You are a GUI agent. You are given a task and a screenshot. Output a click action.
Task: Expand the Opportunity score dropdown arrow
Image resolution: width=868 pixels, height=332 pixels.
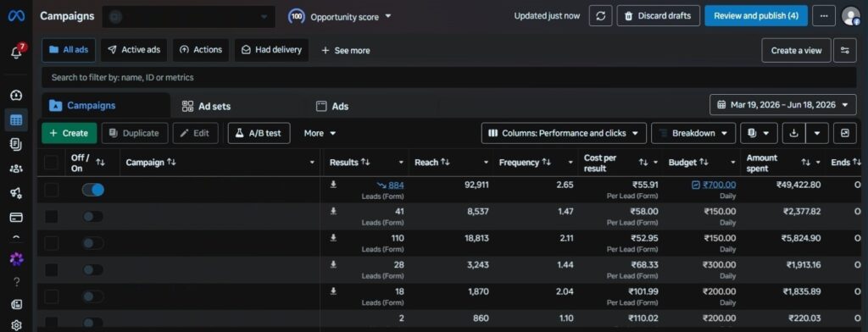pos(388,16)
